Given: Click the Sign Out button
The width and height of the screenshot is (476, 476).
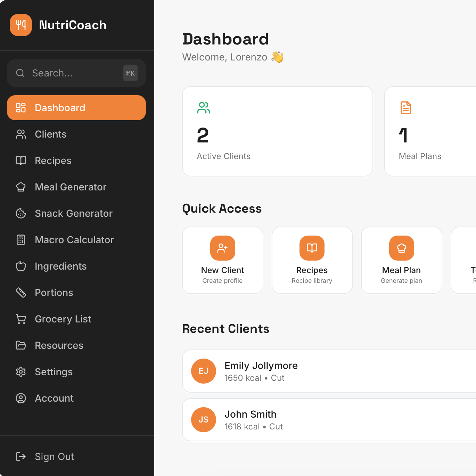Looking at the screenshot, I should click(54, 457).
